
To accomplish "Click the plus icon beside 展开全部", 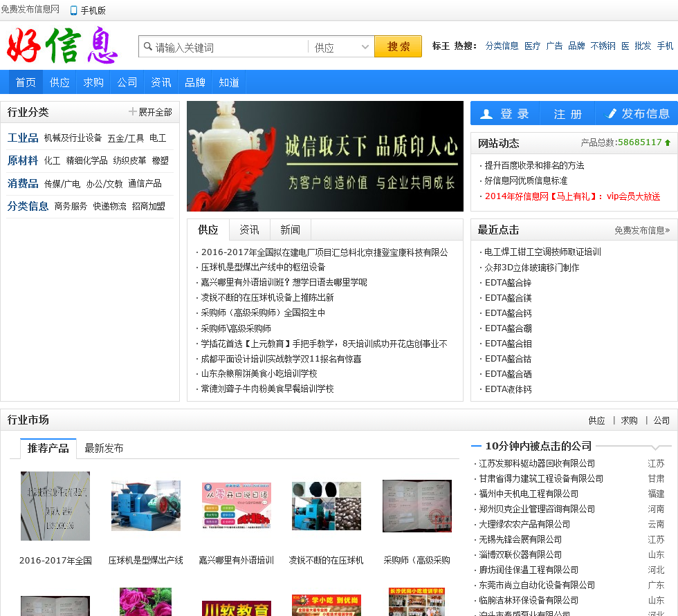I will tap(132, 111).
